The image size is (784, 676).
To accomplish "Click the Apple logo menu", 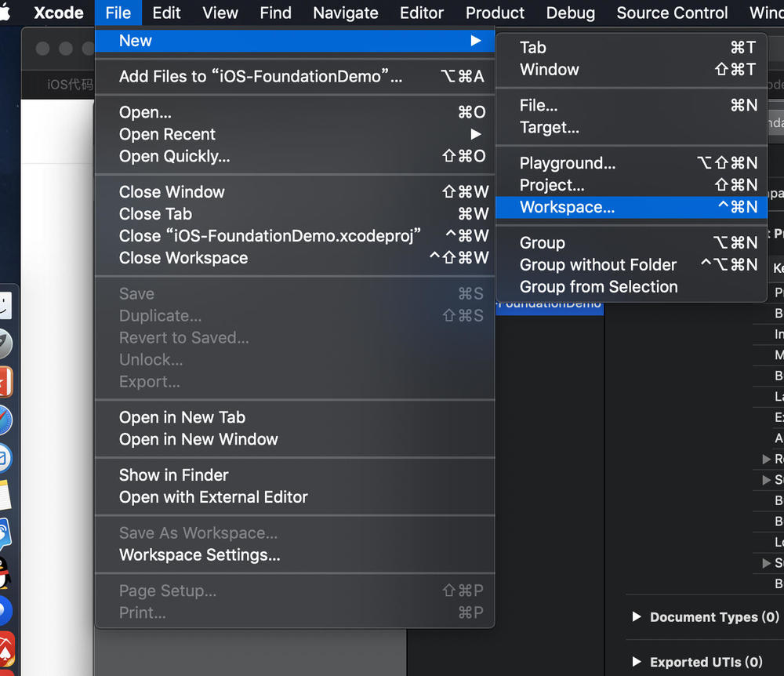I will point(5,12).
